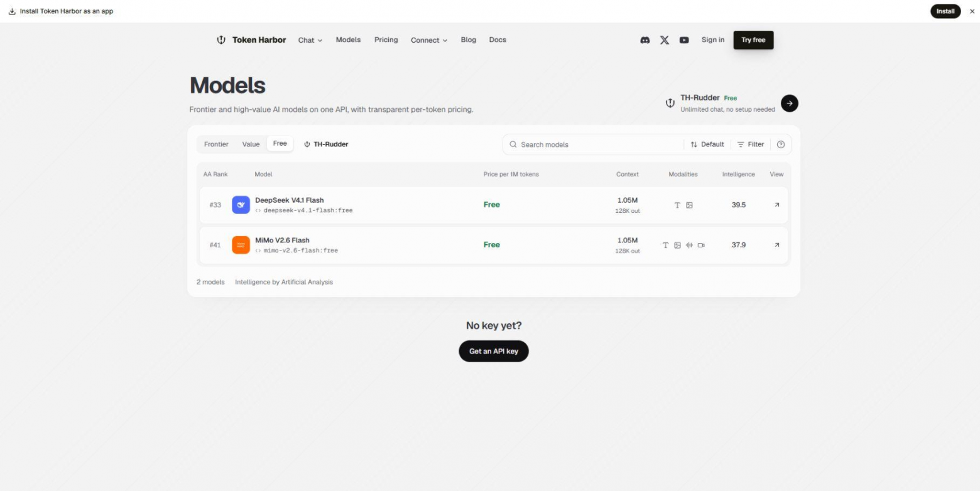Go to the Blog page
Viewport: 980px width, 491px height.
click(x=469, y=40)
